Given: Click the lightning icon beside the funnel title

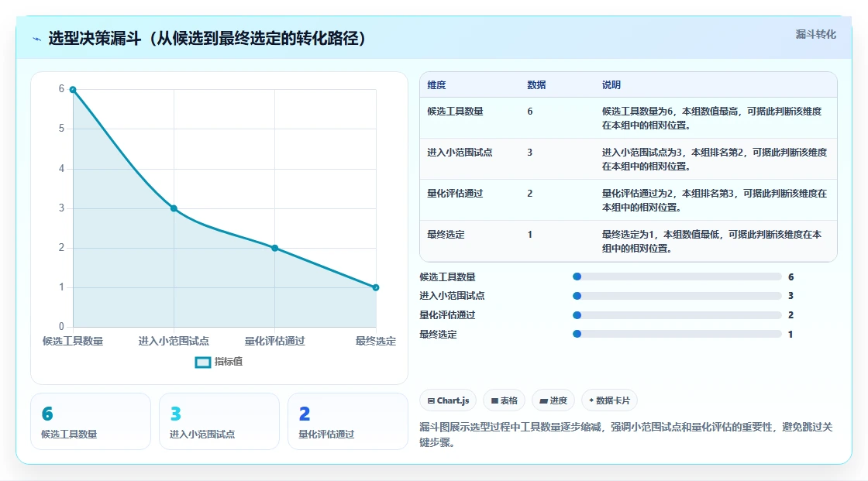Looking at the screenshot, I should [37, 39].
